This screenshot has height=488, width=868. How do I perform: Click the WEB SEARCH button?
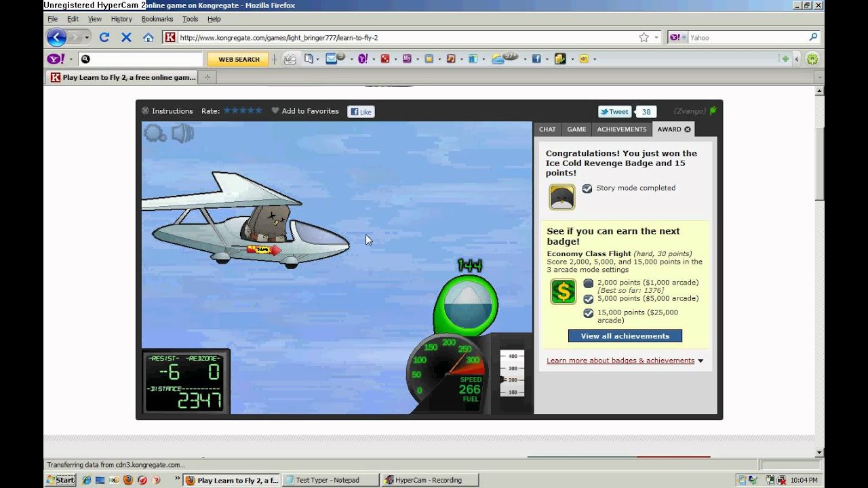coord(239,59)
